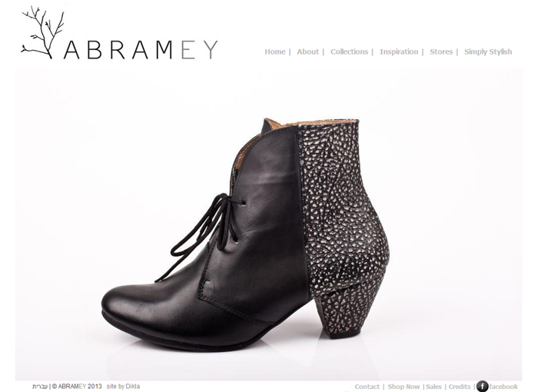Click the ABRAMEY wordmark logo
538x392 pixels.
pos(141,50)
